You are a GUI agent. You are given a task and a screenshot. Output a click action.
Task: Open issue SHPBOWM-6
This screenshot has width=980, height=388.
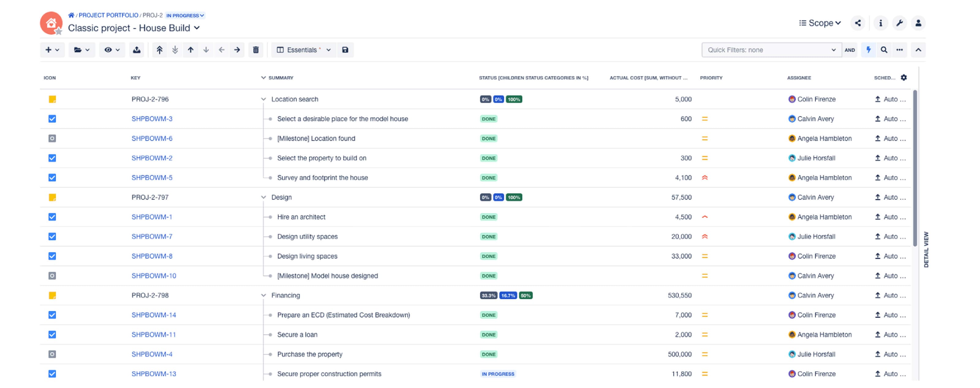[x=152, y=139]
